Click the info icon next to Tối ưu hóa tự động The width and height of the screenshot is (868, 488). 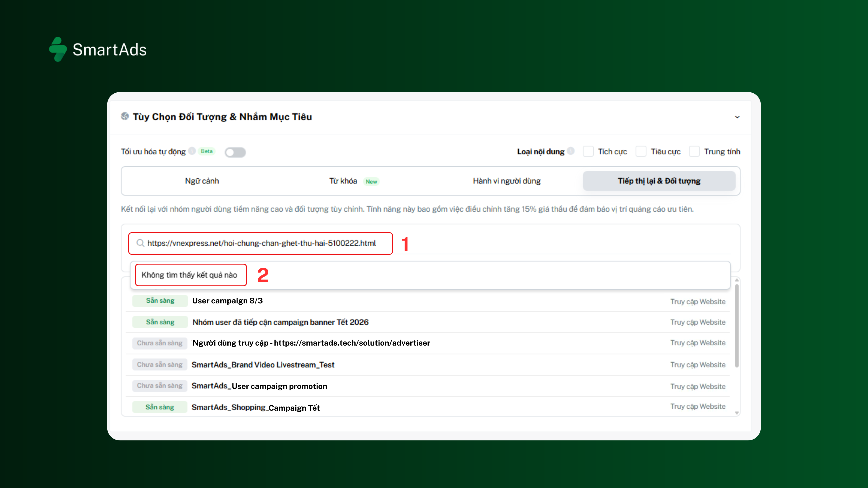(x=192, y=151)
